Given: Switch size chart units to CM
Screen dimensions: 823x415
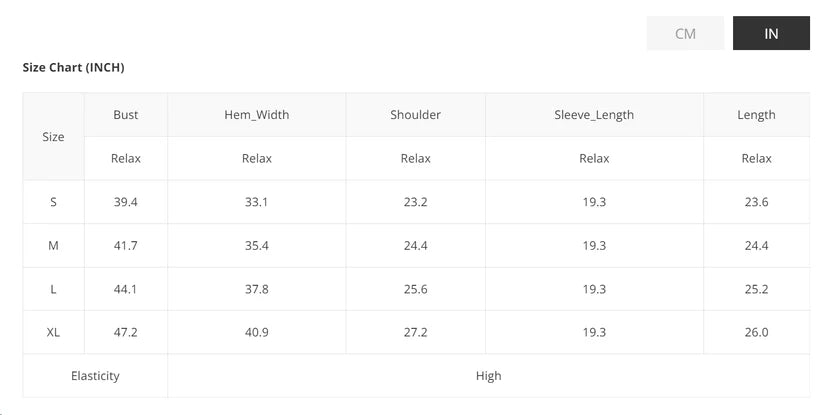Looking at the screenshot, I should click(x=685, y=33).
